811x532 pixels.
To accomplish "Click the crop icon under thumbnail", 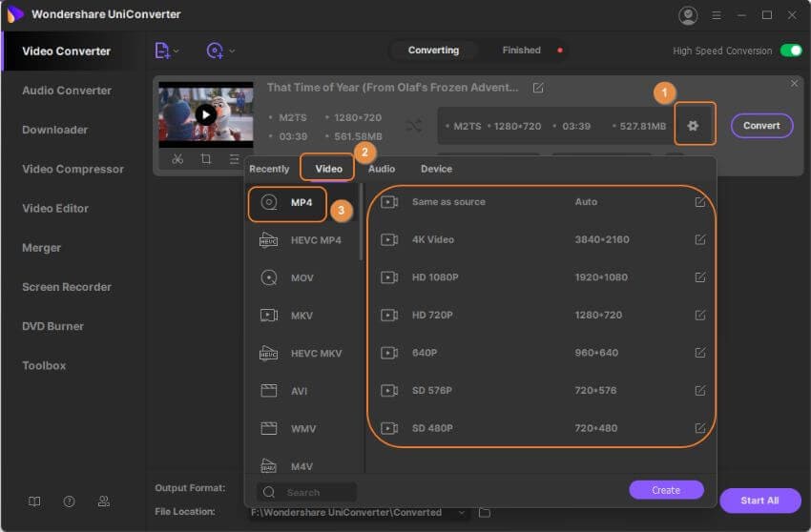I will tap(206, 159).
